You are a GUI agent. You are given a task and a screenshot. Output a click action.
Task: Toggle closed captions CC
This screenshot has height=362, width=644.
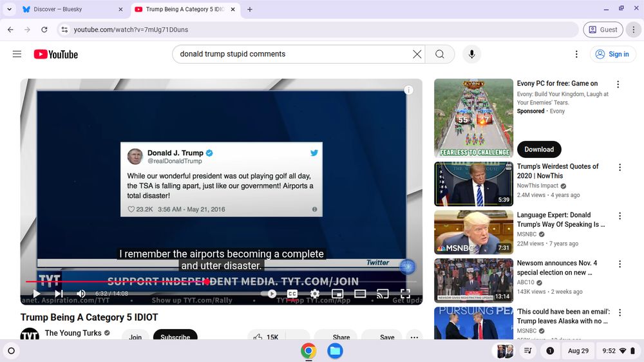pos(292,293)
